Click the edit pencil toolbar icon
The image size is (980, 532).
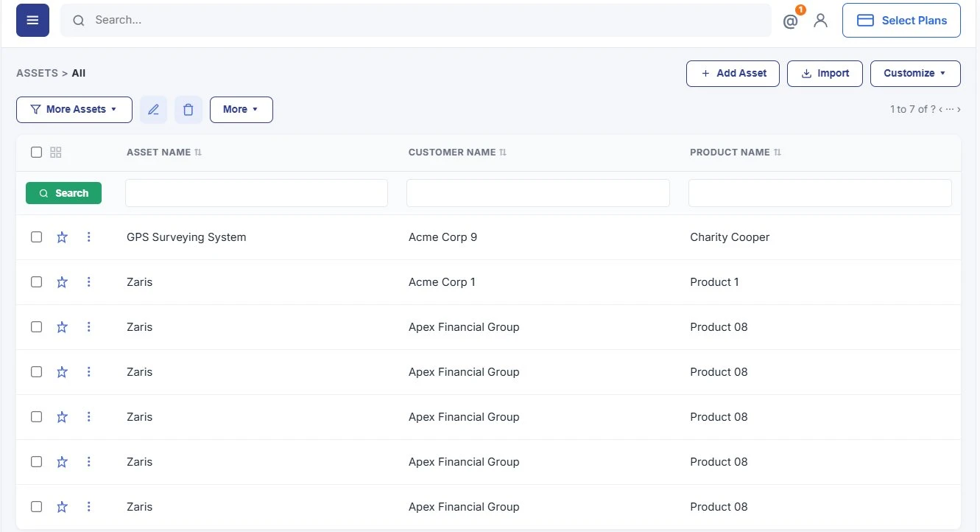click(153, 110)
